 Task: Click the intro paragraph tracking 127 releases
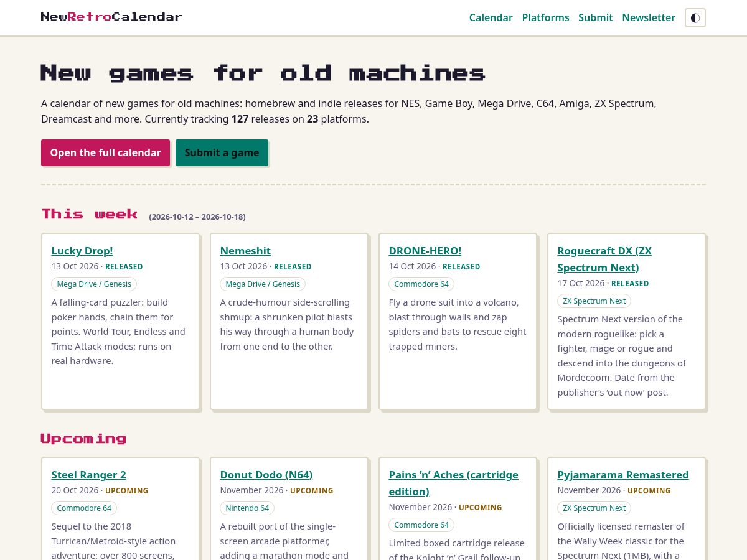click(x=349, y=111)
